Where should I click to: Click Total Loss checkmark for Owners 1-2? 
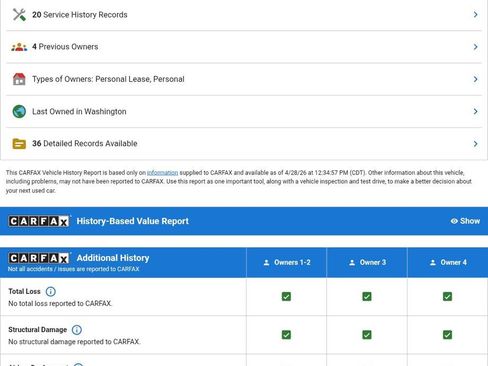[286, 296]
